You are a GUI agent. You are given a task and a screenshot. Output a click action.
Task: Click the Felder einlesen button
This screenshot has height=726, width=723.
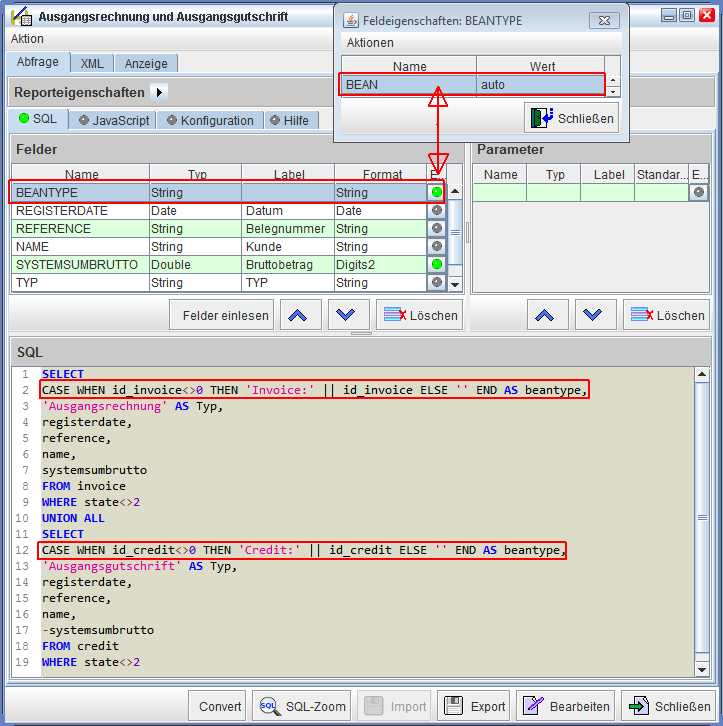tap(226, 315)
